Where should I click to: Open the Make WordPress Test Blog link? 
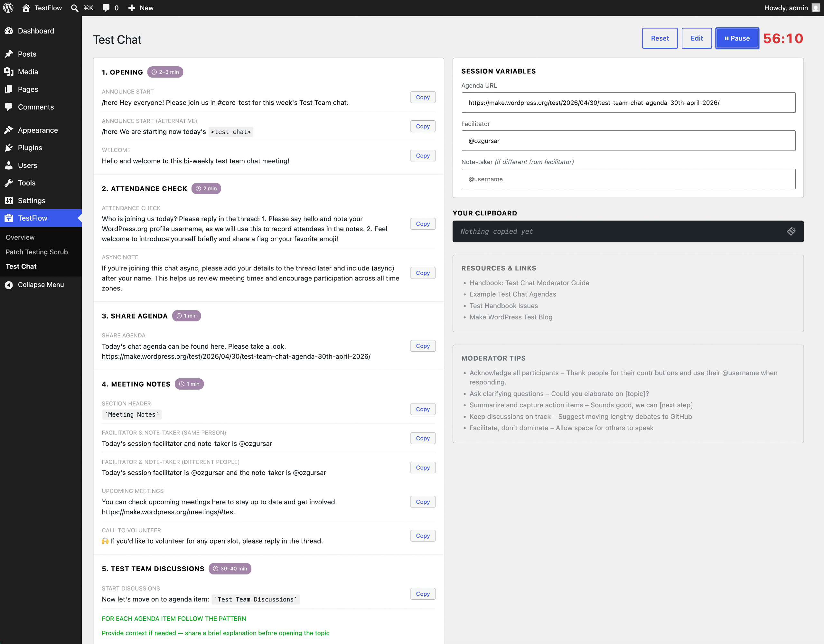coord(510,317)
